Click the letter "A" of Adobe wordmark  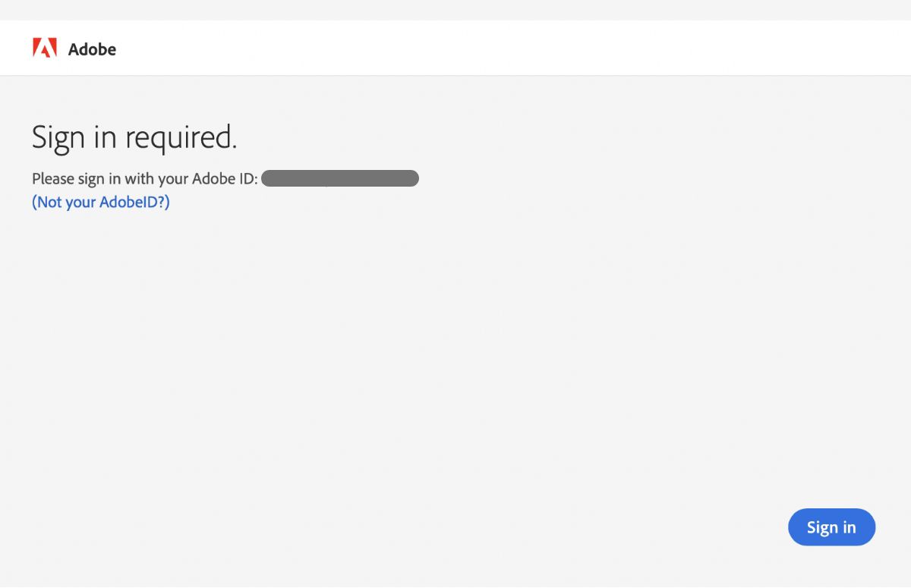[x=74, y=49]
